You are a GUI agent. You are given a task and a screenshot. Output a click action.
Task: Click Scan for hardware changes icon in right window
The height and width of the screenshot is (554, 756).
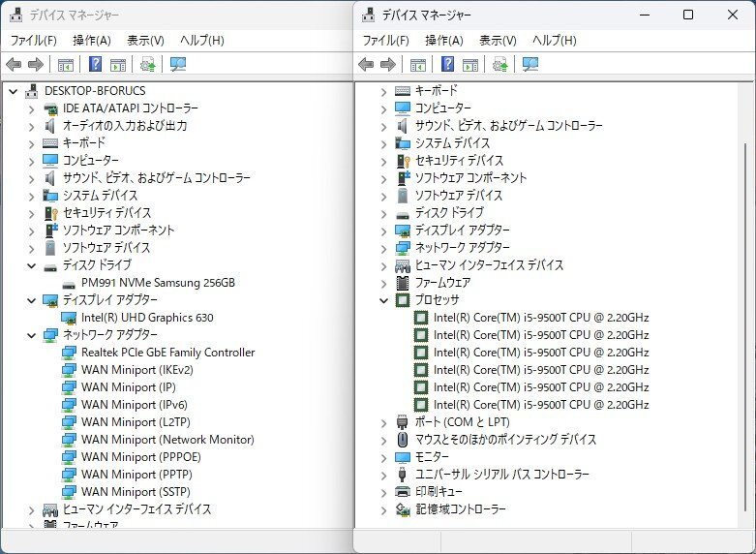(530, 64)
